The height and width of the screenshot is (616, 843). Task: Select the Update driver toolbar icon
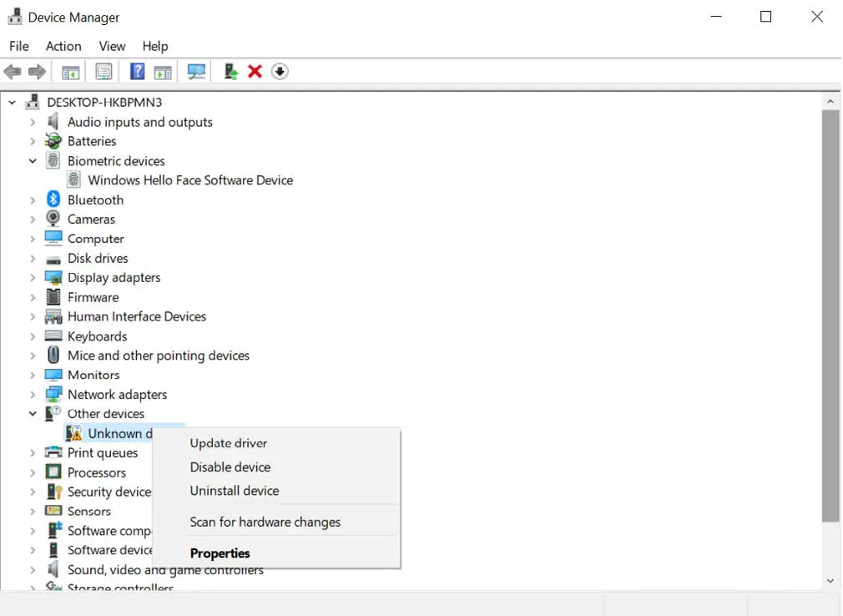click(x=230, y=71)
